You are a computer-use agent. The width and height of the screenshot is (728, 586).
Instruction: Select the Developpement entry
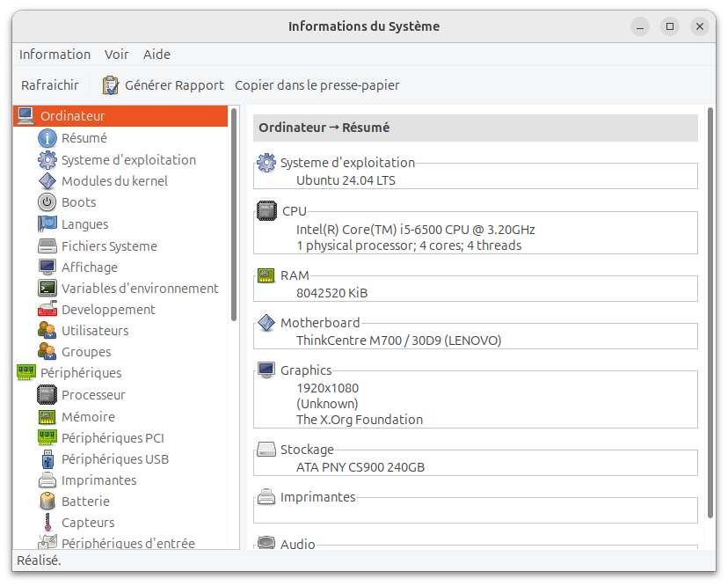(108, 310)
